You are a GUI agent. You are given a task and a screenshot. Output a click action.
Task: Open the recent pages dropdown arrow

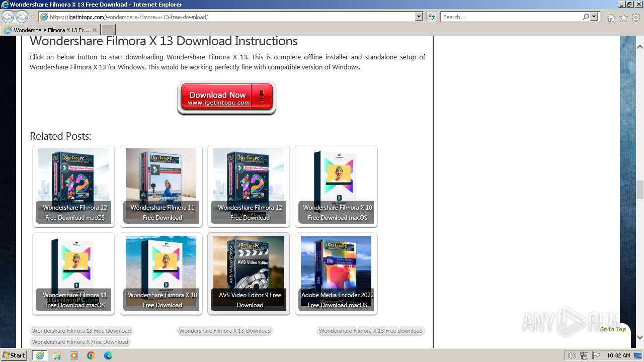pos(33,17)
